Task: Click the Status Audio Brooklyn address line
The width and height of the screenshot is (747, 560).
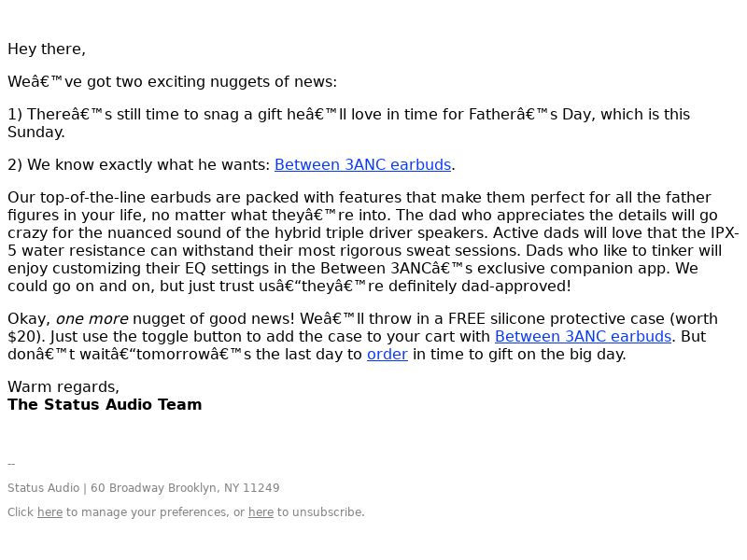Action: point(144,488)
